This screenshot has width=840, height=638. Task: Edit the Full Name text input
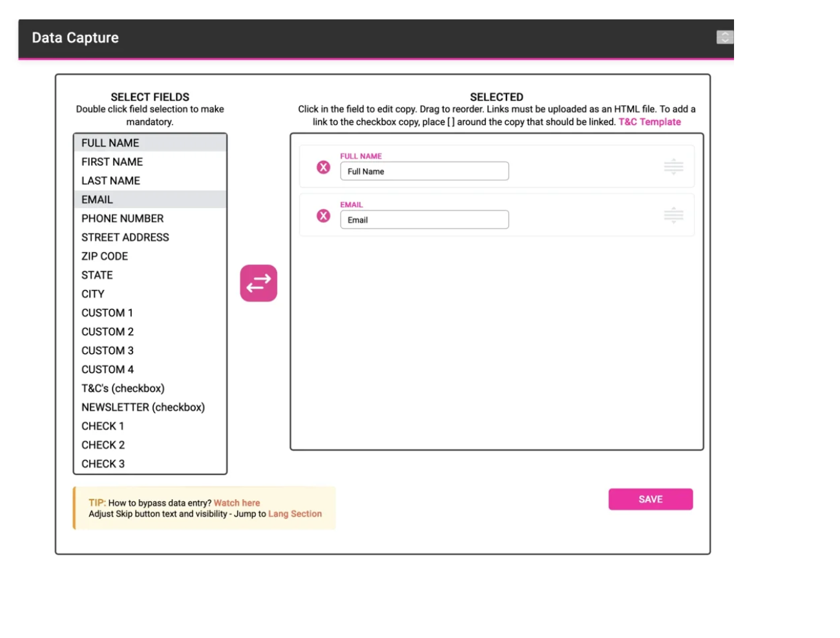point(424,171)
